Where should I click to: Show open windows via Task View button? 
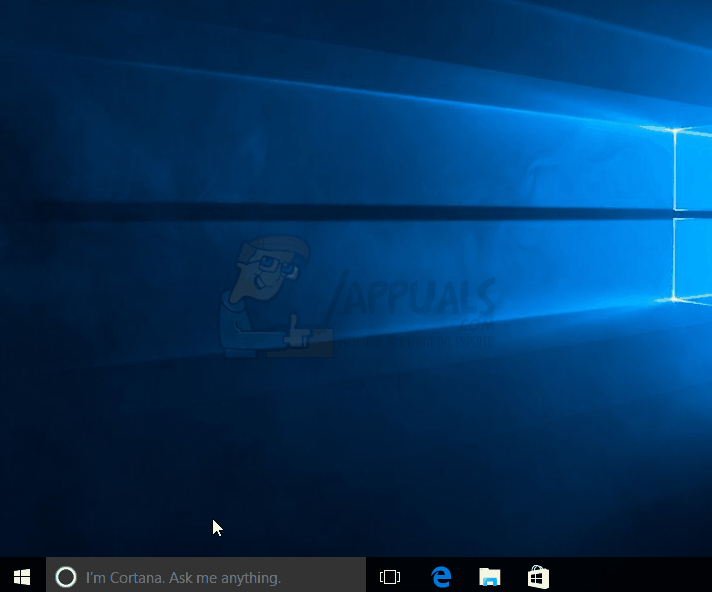pyautogui.click(x=390, y=577)
